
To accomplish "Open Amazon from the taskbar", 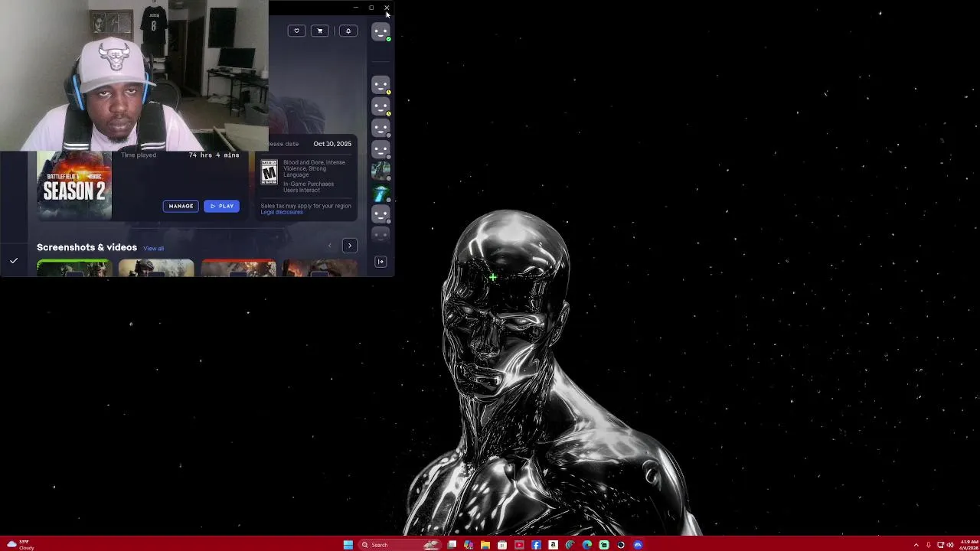I will [x=553, y=545].
